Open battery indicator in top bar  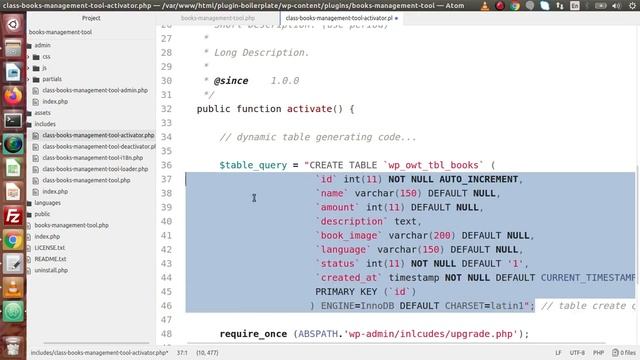600,6
